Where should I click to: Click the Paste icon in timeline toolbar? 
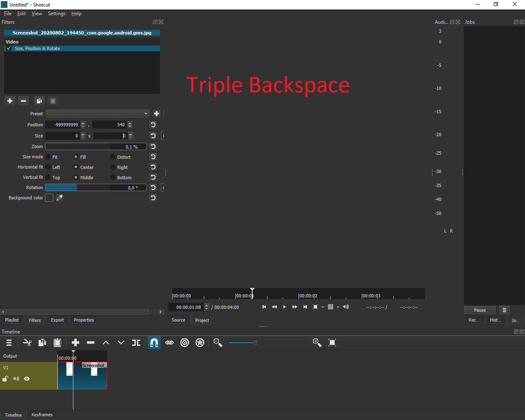pos(57,342)
